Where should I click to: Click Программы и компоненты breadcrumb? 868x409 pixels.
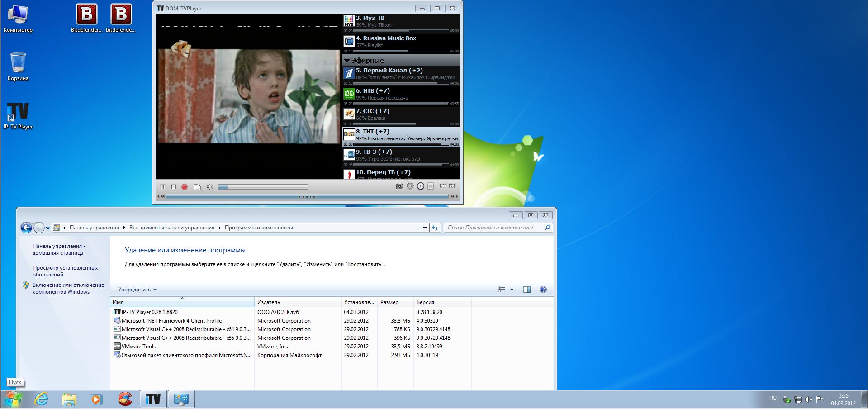(x=259, y=228)
